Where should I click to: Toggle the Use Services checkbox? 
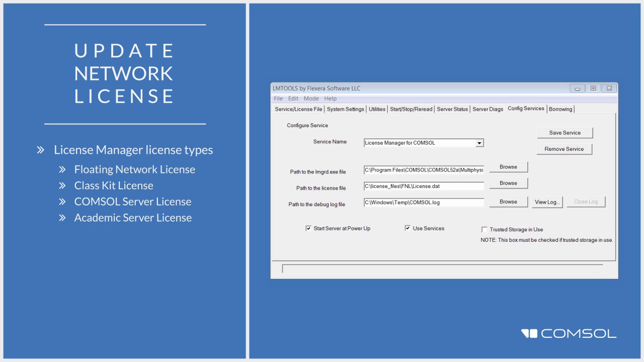click(408, 228)
